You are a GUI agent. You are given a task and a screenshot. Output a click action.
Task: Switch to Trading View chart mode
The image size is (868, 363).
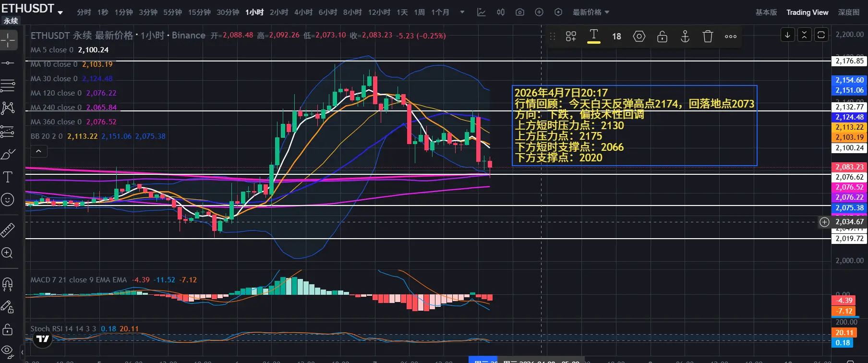click(808, 12)
